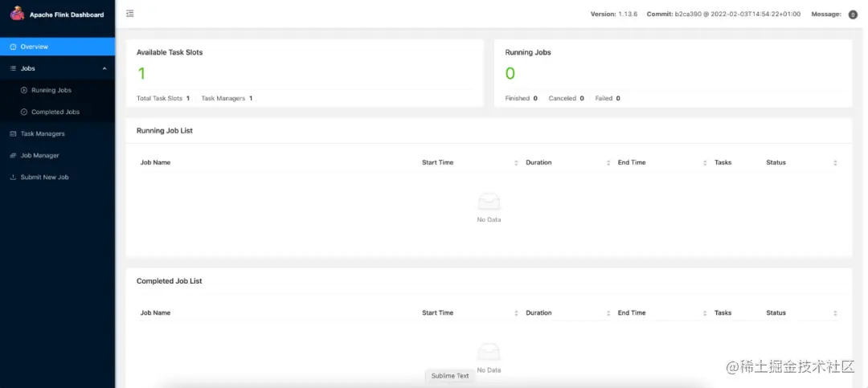The height and width of the screenshot is (388, 868).
Task: Click the Job Manager build icon
Action: point(14,156)
